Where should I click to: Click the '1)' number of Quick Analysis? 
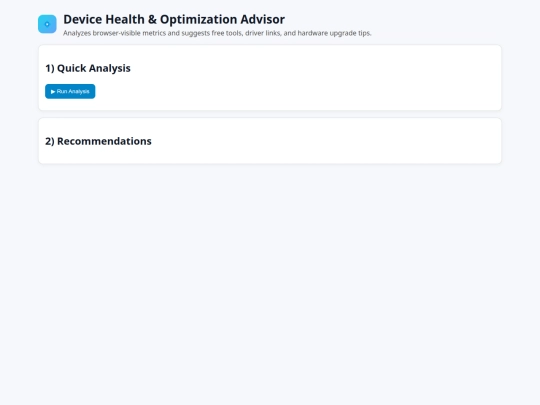pyautogui.click(x=50, y=68)
